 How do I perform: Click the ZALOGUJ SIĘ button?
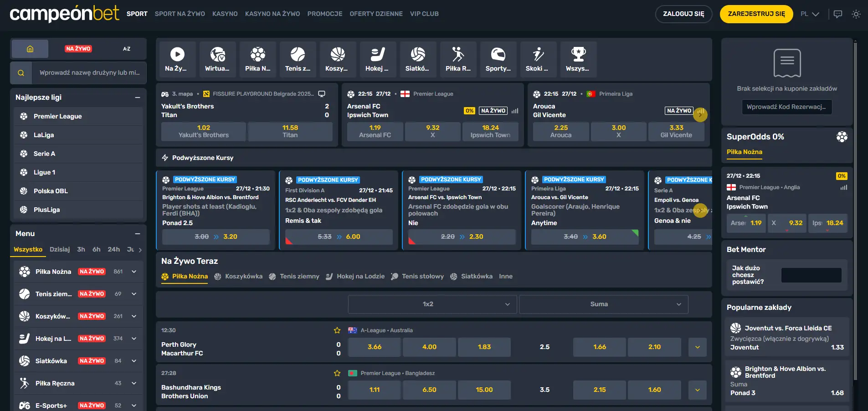click(683, 14)
